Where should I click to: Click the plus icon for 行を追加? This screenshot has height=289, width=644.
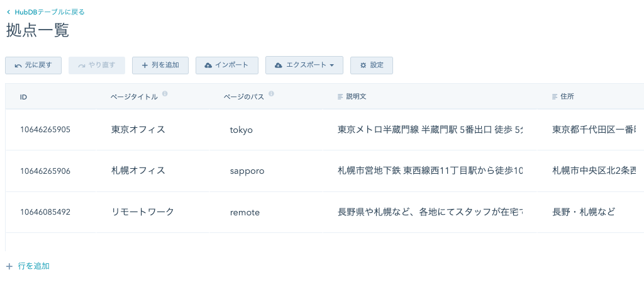coord(9,266)
